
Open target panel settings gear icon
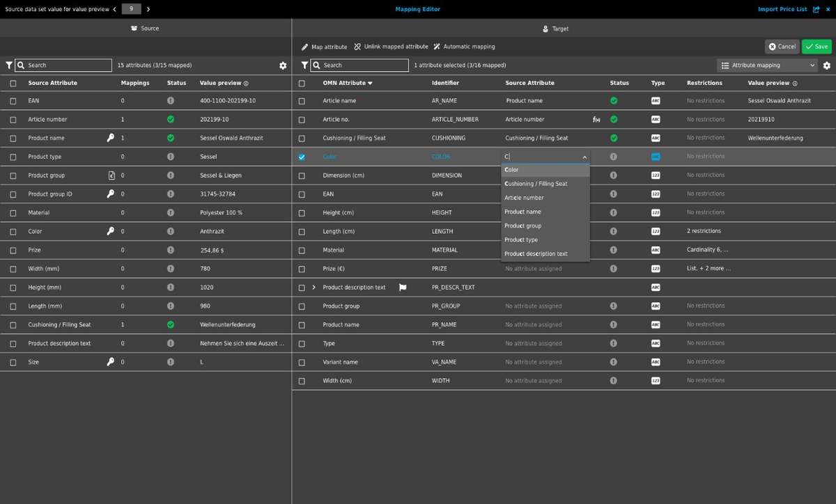(x=826, y=65)
